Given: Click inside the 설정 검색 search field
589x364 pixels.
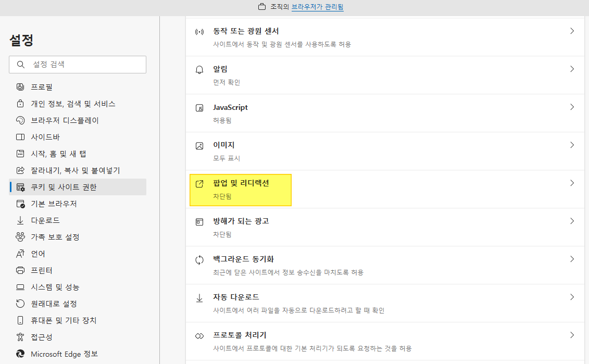Looking at the screenshot, I should tap(77, 64).
